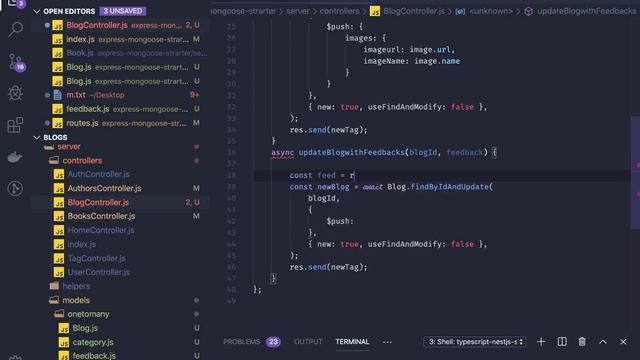Image resolution: width=640 pixels, height=360 pixels.
Task: Click the unsaved dot beside m.txt
Action: [x=47, y=95]
